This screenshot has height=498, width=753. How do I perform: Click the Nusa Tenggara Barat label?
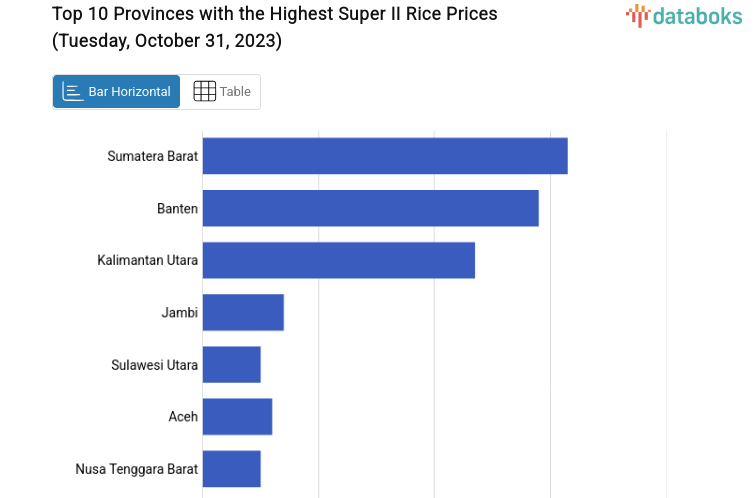pyautogui.click(x=136, y=468)
